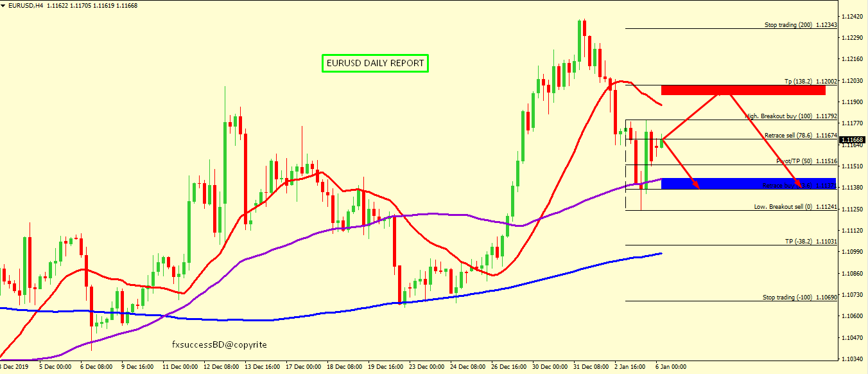The height and width of the screenshot is (374, 868).
Task: Select the 1.10990 value on price scale
Action: click(853, 251)
